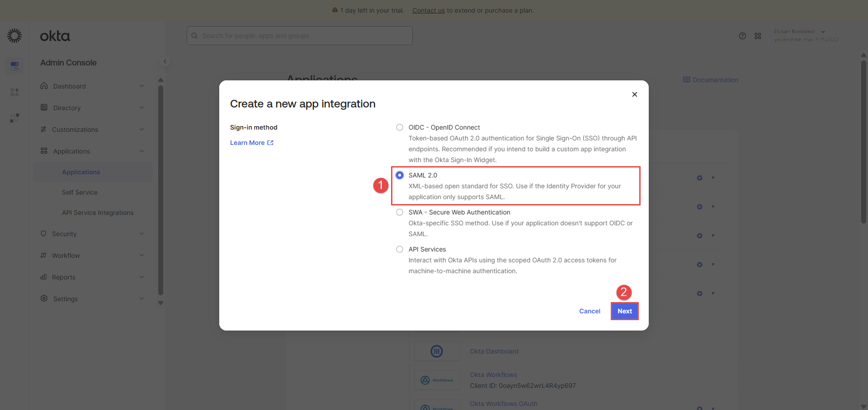Image resolution: width=868 pixels, height=410 pixels.
Task: Collapse the Applications section chevron
Action: coord(142,151)
